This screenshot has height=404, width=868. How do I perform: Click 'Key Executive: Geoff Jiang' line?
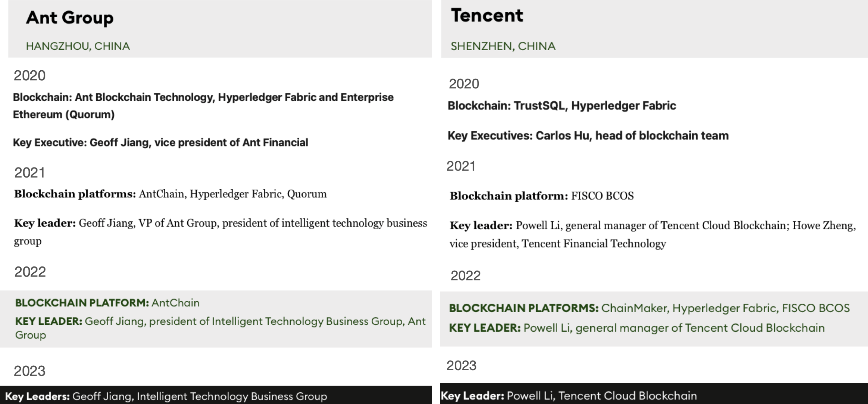pyautogui.click(x=161, y=142)
